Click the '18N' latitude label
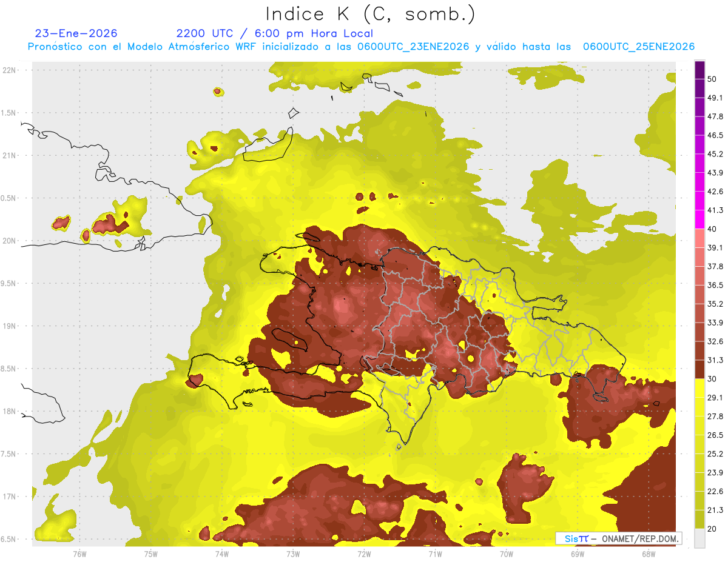This screenshot has height=562, width=728. pyautogui.click(x=10, y=411)
